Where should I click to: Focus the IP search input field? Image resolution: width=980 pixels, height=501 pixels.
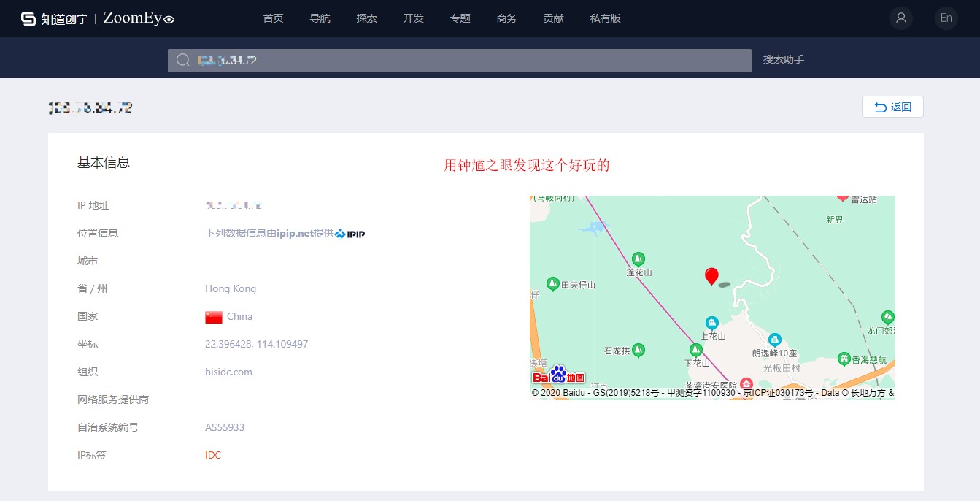pyautogui.click(x=460, y=61)
